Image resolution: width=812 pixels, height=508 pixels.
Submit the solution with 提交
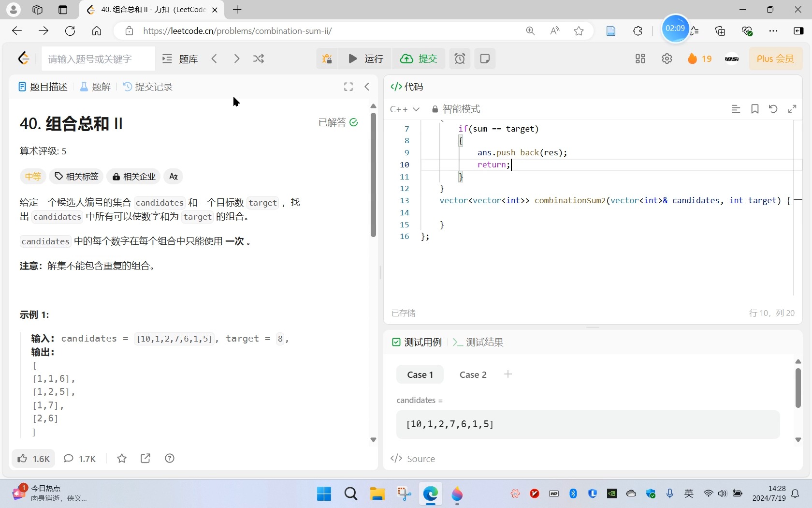(x=419, y=59)
